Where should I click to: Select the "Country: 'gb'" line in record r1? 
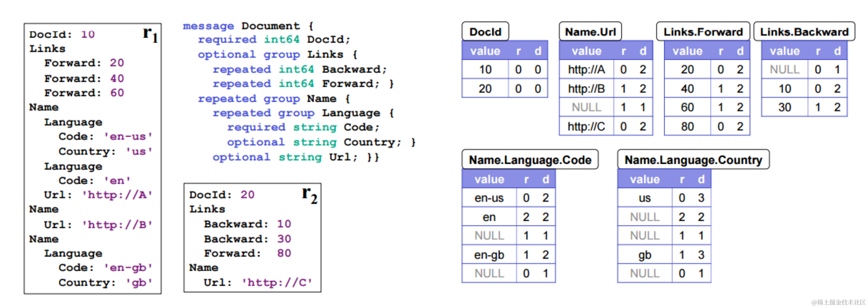click(105, 283)
